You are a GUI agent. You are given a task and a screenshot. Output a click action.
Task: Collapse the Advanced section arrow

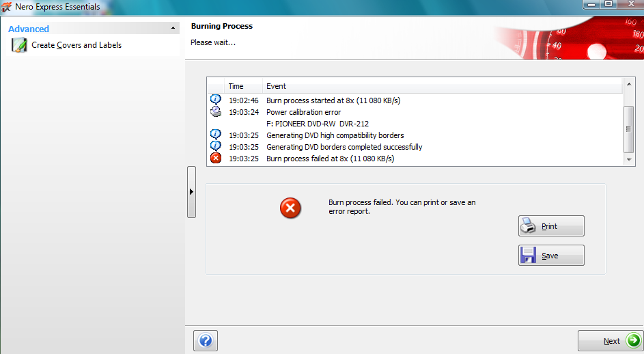pos(173,28)
